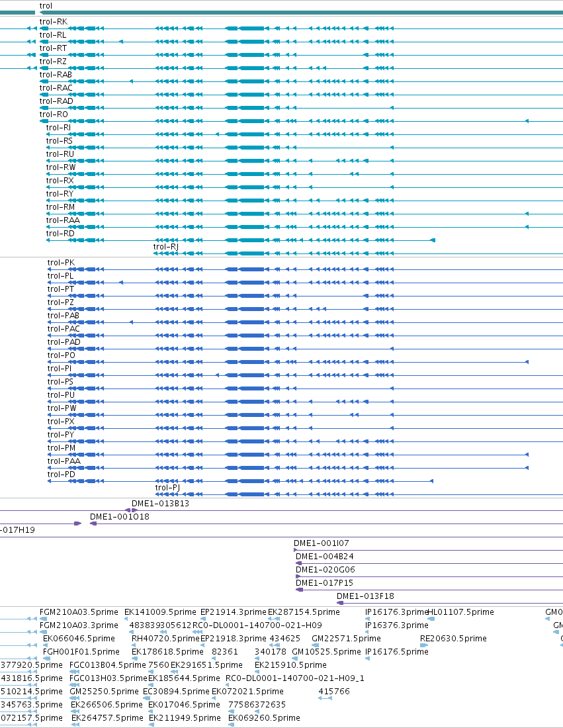Select transcript trol-RL label
Screen dimensions: 563x728
coord(53,35)
